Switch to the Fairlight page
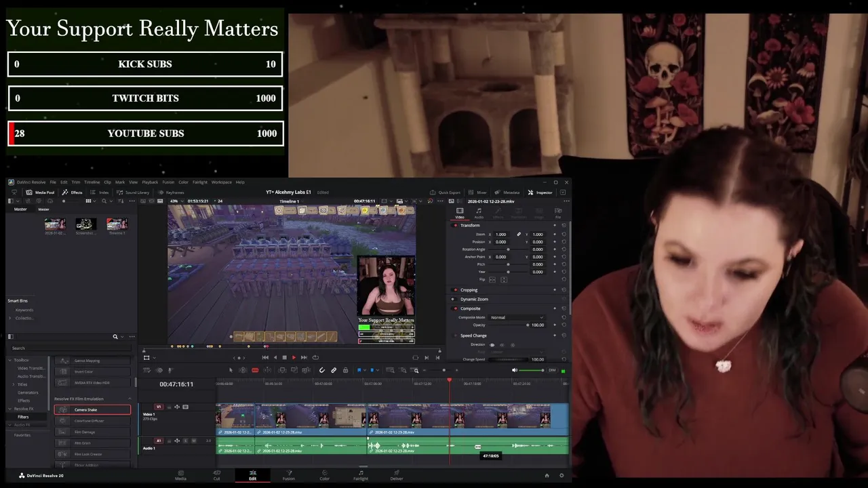 tap(361, 474)
